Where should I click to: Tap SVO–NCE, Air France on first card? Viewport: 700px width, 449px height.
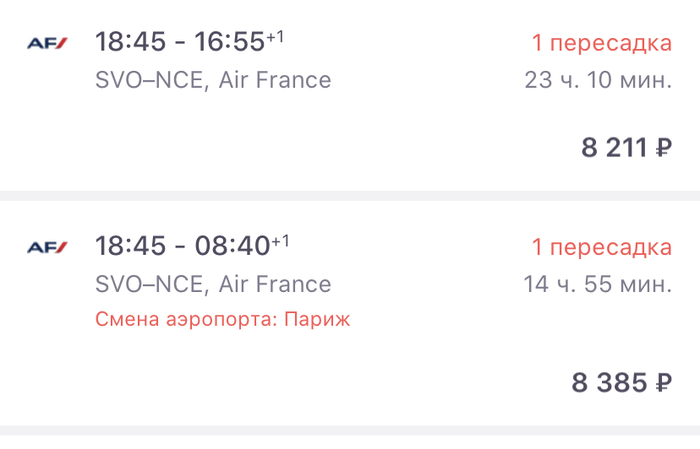213,80
